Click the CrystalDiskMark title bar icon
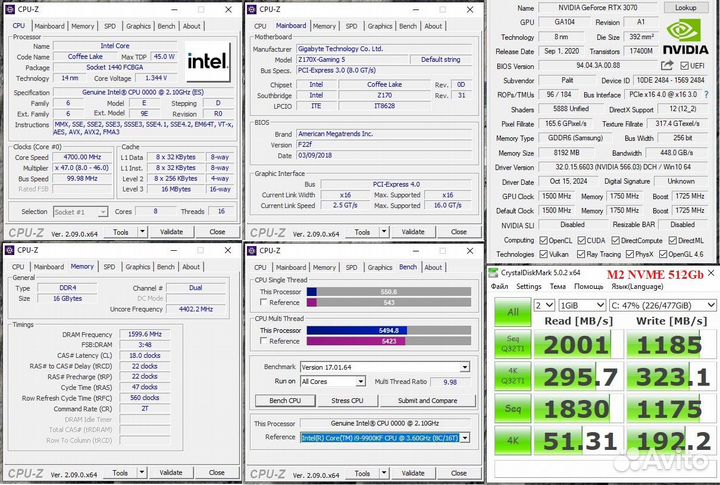 493,273
